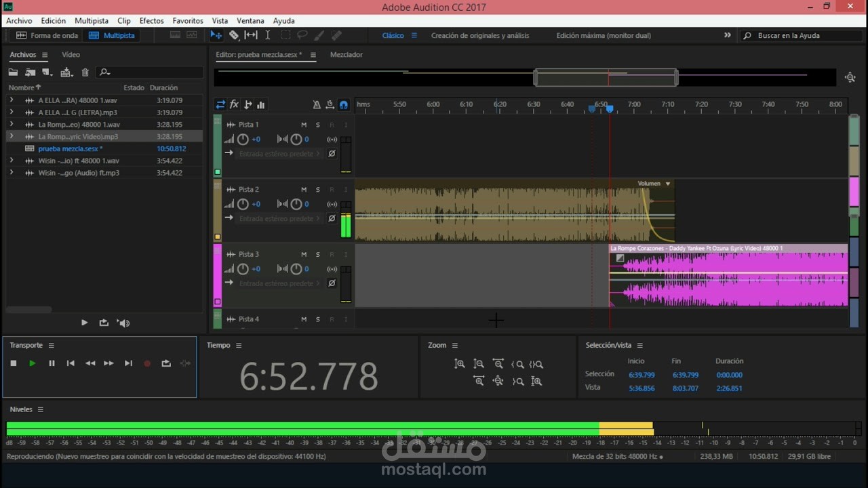Toggle phase invert on Pista 1
The width and height of the screenshot is (868, 488).
tap(332, 154)
